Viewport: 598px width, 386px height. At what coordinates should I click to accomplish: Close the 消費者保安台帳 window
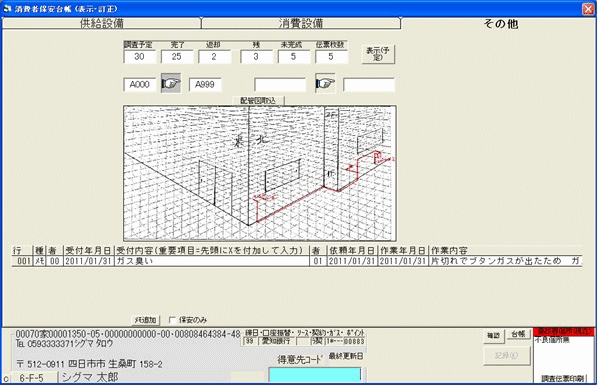click(x=588, y=9)
